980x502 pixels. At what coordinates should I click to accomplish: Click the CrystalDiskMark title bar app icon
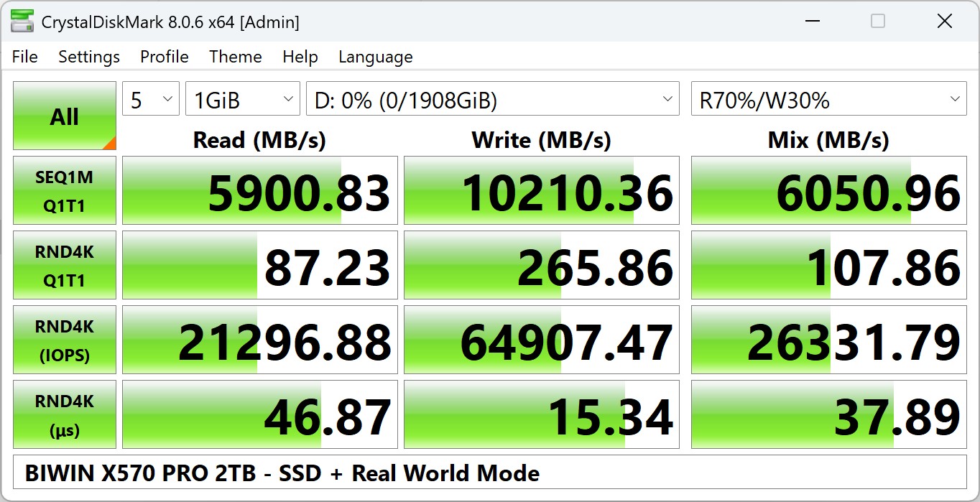(22, 22)
